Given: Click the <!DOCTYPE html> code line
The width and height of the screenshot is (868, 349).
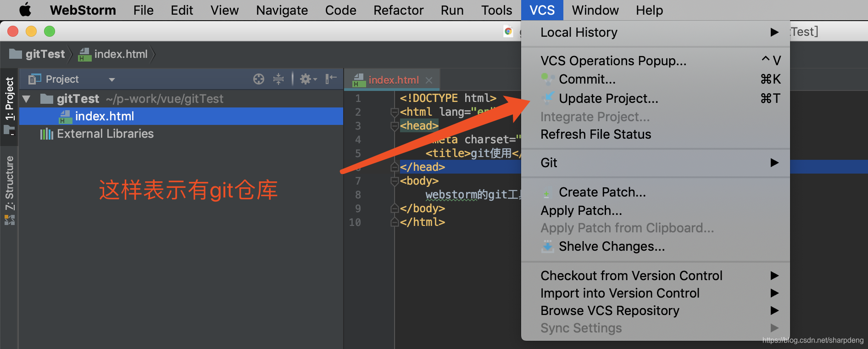Looking at the screenshot, I should pyautogui.click(x=448, y=98).
